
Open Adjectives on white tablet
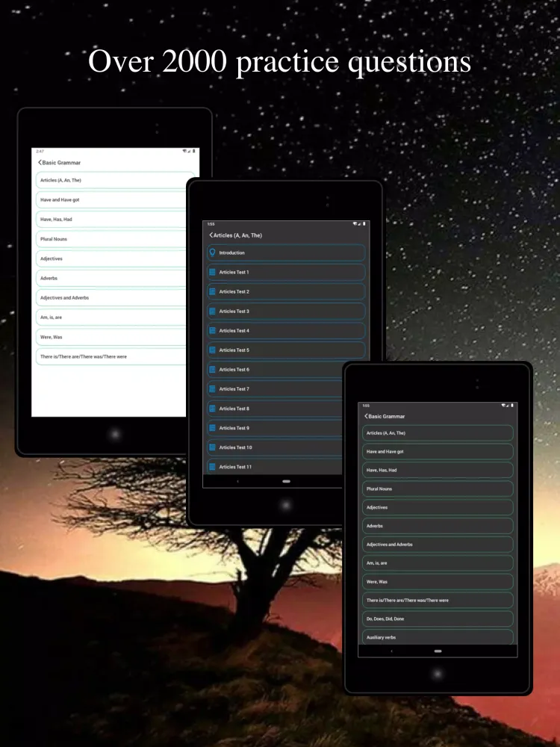click(111, 258)
